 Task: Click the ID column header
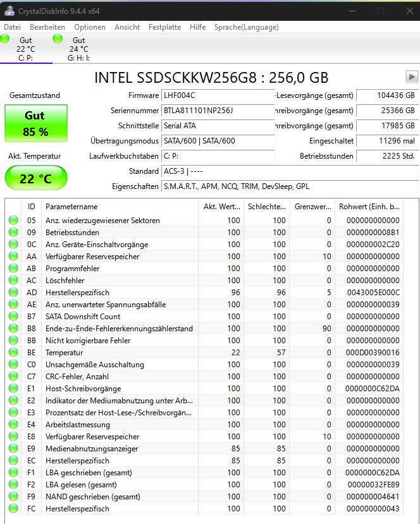[x=31, y=207]
